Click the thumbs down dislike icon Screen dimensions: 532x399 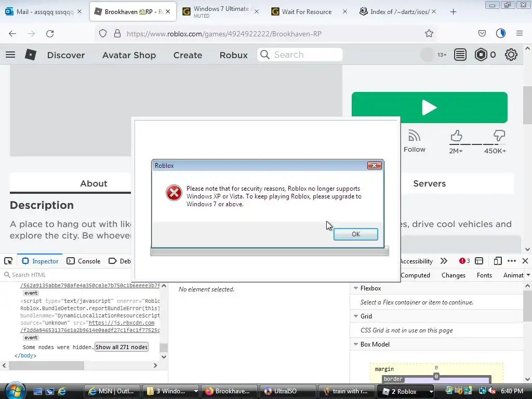click(499, 136)
